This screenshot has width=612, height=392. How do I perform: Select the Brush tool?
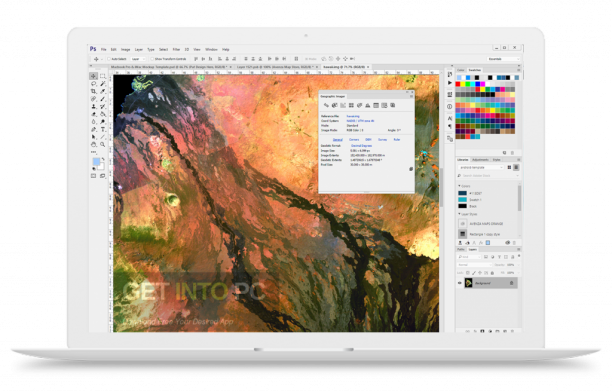pyautogui.click(x=103, y=99)
